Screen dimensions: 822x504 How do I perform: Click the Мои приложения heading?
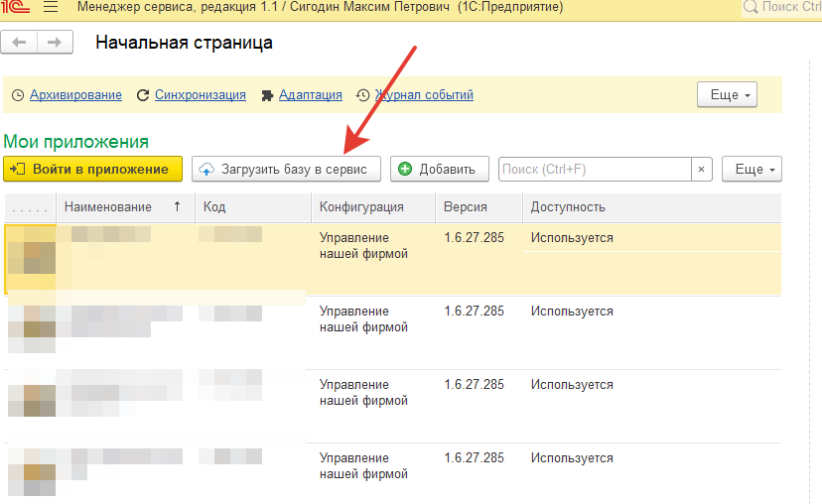(x=76, y=142)
